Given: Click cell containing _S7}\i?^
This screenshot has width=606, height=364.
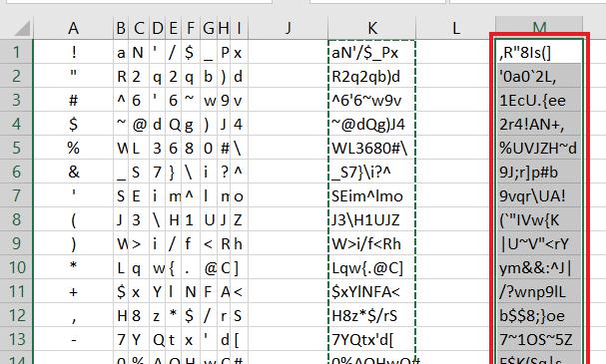Looking at the screenshot, I should click(x=371, y=172).
